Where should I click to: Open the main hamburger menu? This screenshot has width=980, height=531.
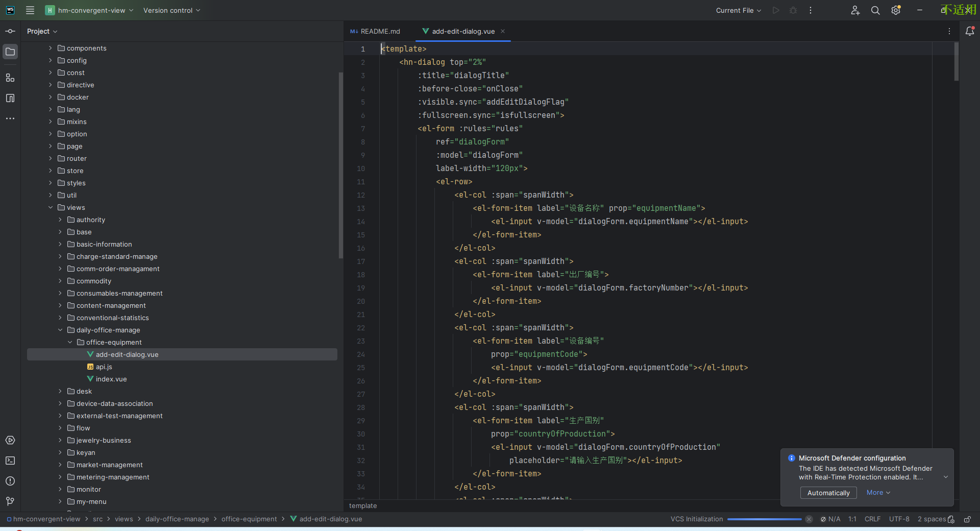(x=30, y=10)
